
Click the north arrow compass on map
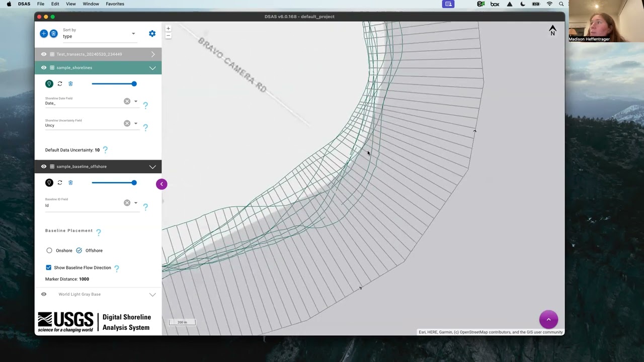tap(552, 30)
